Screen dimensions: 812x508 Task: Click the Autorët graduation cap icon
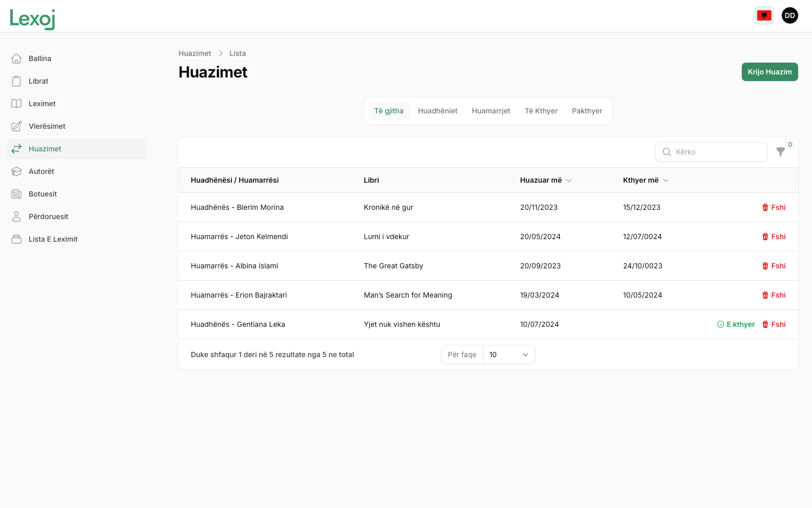click(16, 171)
